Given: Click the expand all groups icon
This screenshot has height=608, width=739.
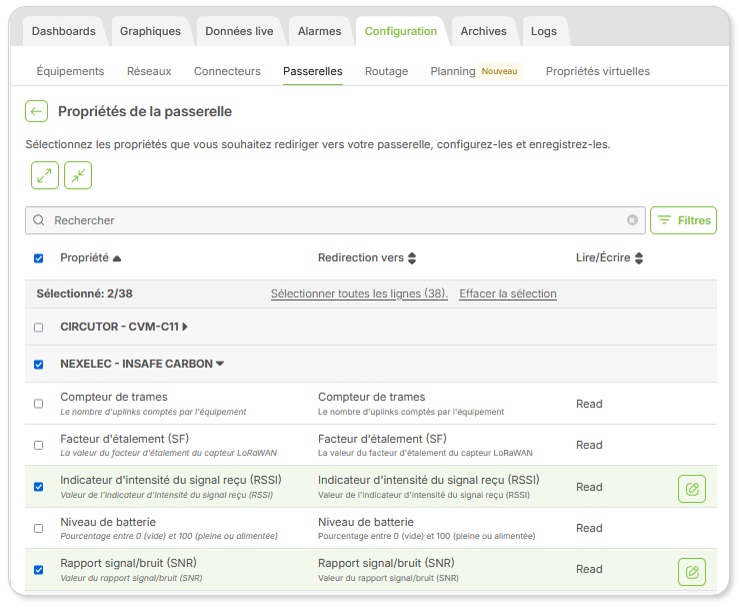Looking at the screenshot, I should click(45, 175).
